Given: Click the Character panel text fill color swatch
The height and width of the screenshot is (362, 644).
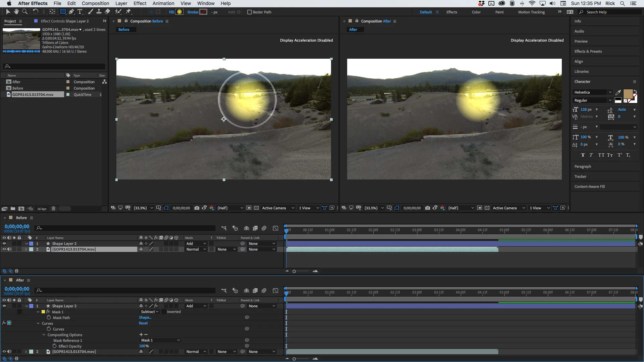Looking at the screenshot, I should tap(628, 94).
